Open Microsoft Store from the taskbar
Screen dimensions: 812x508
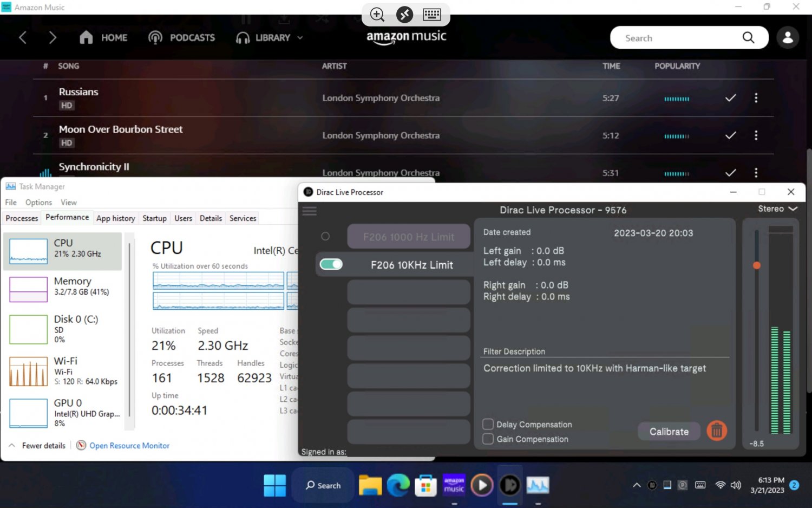coord(426,485)
